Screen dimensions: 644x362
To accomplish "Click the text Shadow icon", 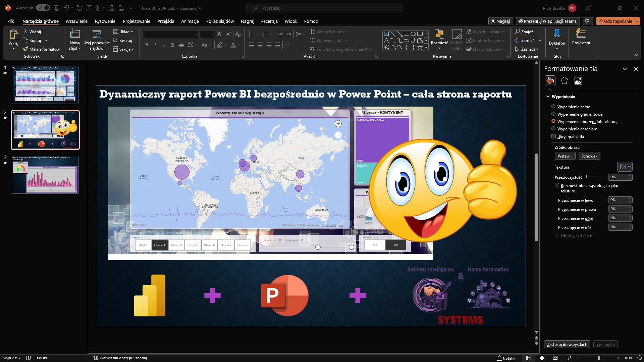I will [172, 45].
